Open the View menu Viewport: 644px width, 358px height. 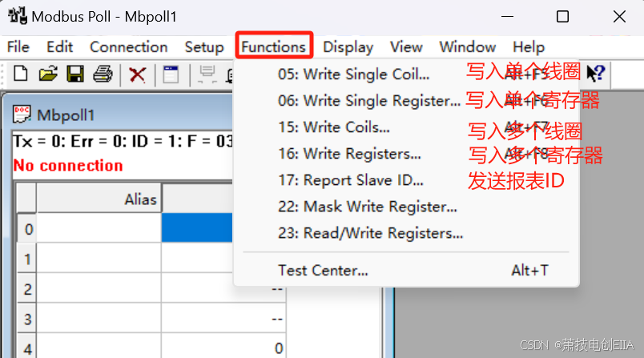point(406,46)
